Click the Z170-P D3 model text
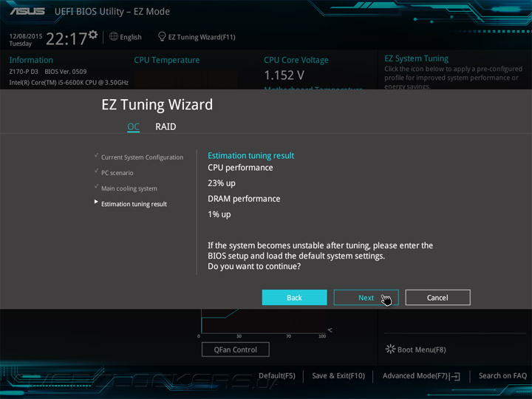The image size is (532, 399). (x=24, y=72)
